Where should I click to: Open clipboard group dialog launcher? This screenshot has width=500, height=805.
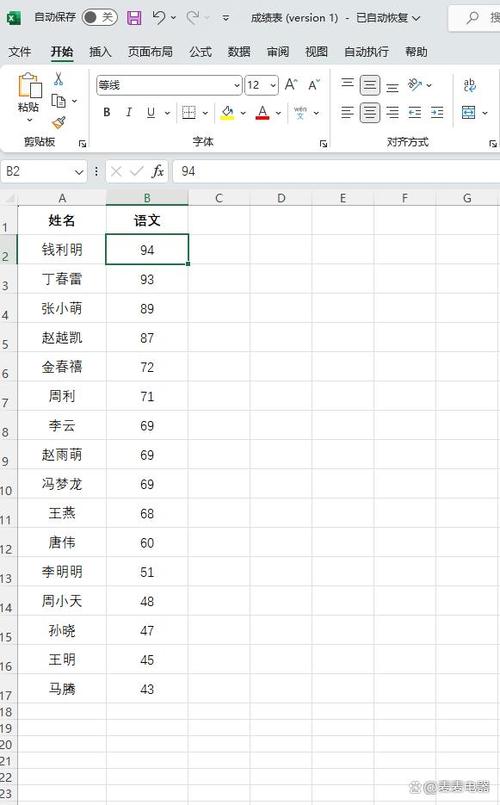(x=82, y=144)
